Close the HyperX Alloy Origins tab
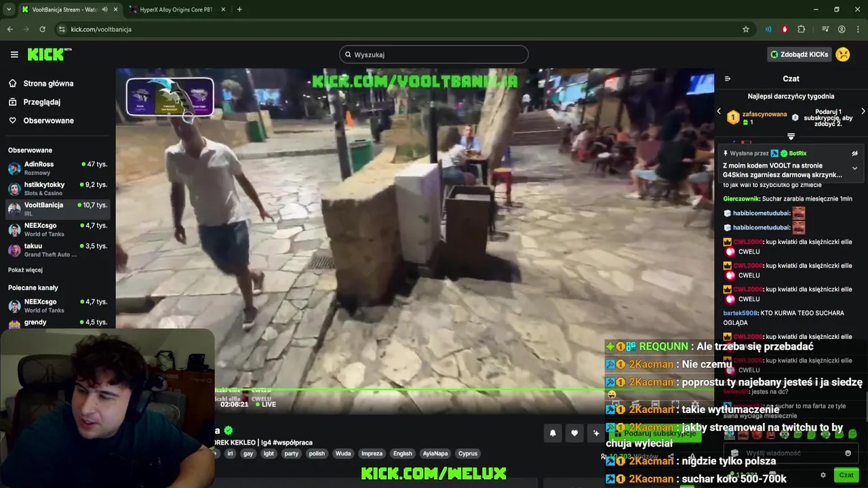 tap(224, 9)
